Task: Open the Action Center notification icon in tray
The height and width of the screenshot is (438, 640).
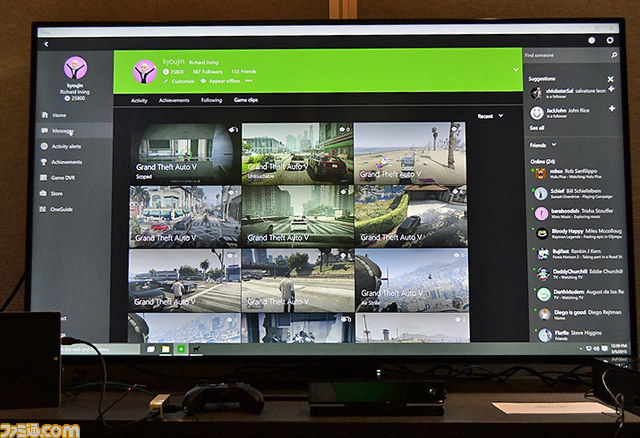Action: click(605, 349)
